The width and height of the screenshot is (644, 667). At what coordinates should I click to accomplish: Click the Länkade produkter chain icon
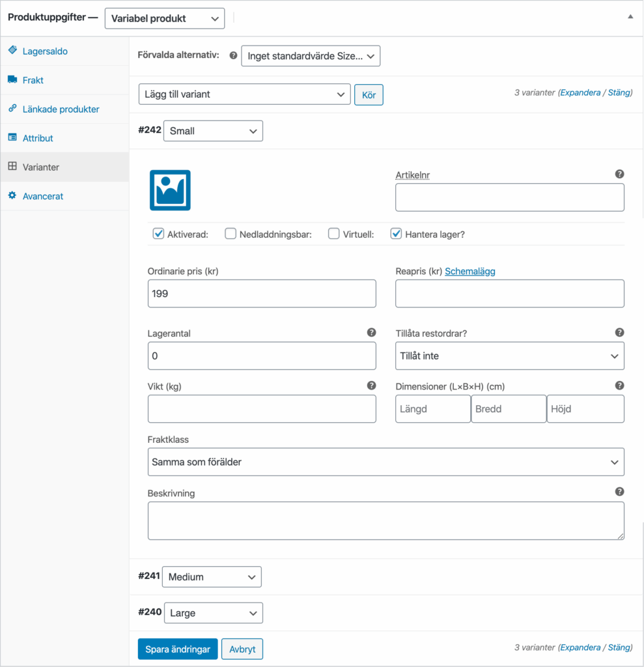click(12, 109)
